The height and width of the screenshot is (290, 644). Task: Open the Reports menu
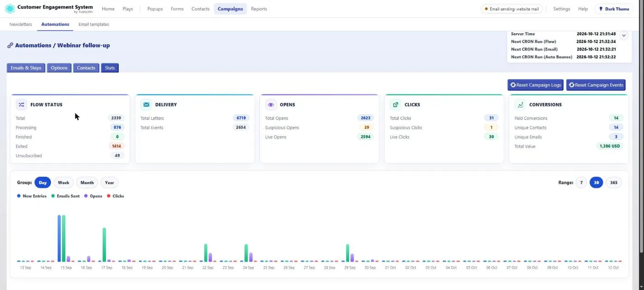tap(259, 9)
